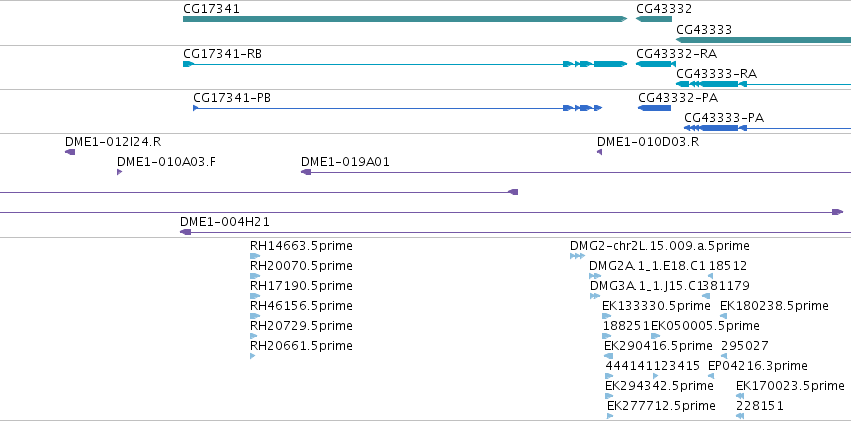Click the DME1-019A01 label text
851x421 pixels.
pyautogui.click(x=345, y=162)
